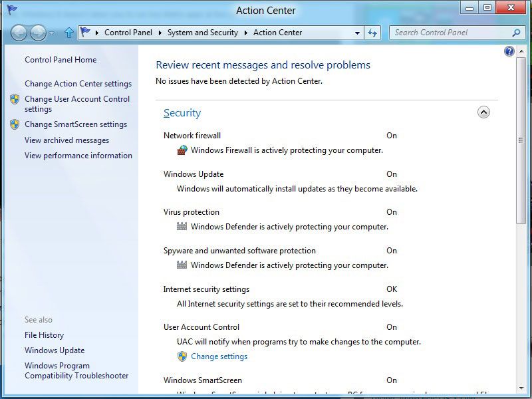This screenshot has height=399, width=532.
Task: Open Change SmartScreen settings link
Action: (x=75, y=124)
